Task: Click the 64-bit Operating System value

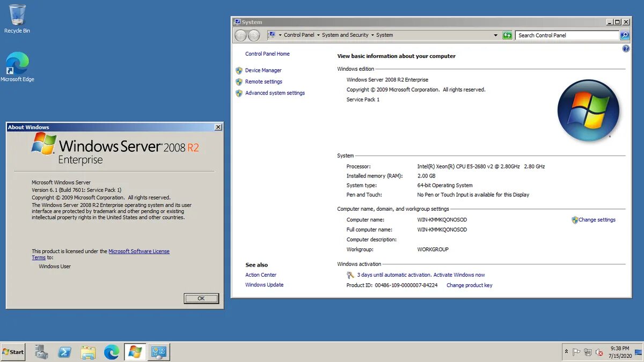Action: (x=445, y=186)
